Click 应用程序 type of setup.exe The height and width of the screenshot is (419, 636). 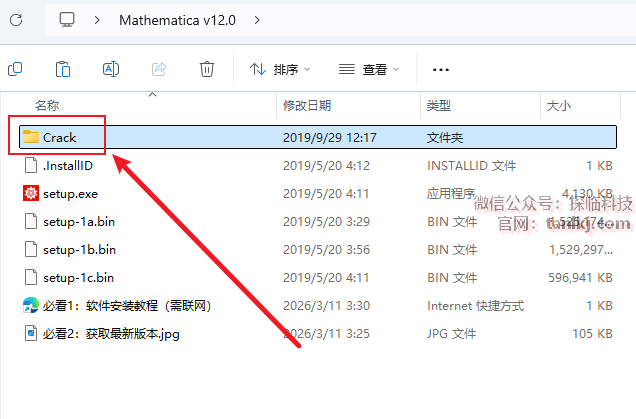point(451,193)
